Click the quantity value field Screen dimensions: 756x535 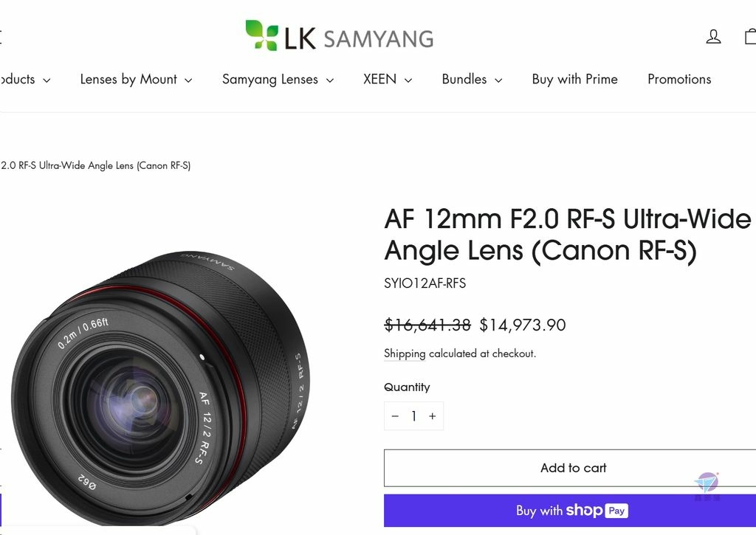click(x=413, y=416)
